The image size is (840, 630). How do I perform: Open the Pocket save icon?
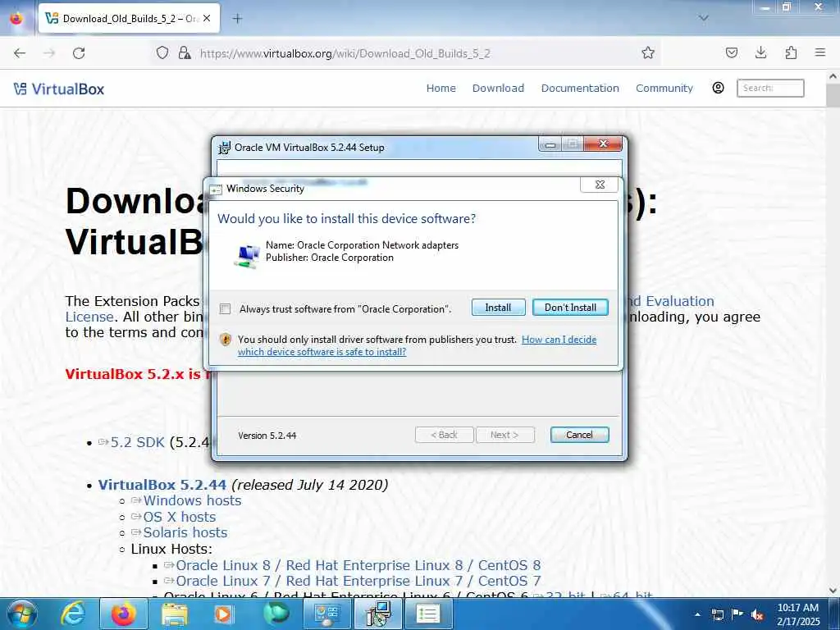click(731, 53)
